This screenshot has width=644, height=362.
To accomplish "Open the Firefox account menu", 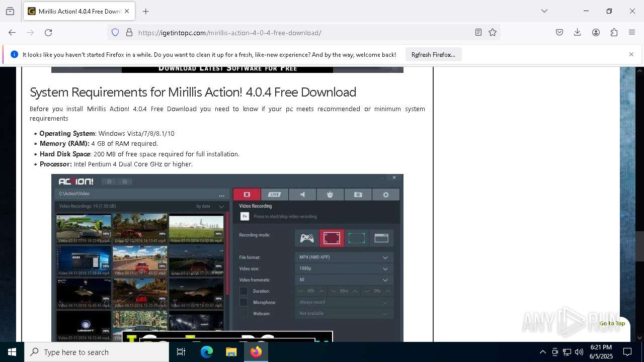I will click(596, 32).
